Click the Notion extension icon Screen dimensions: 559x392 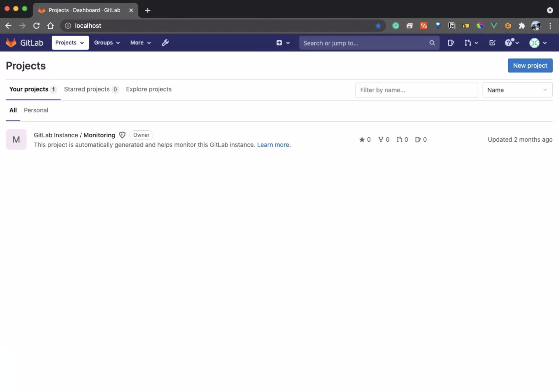point(452,26)
